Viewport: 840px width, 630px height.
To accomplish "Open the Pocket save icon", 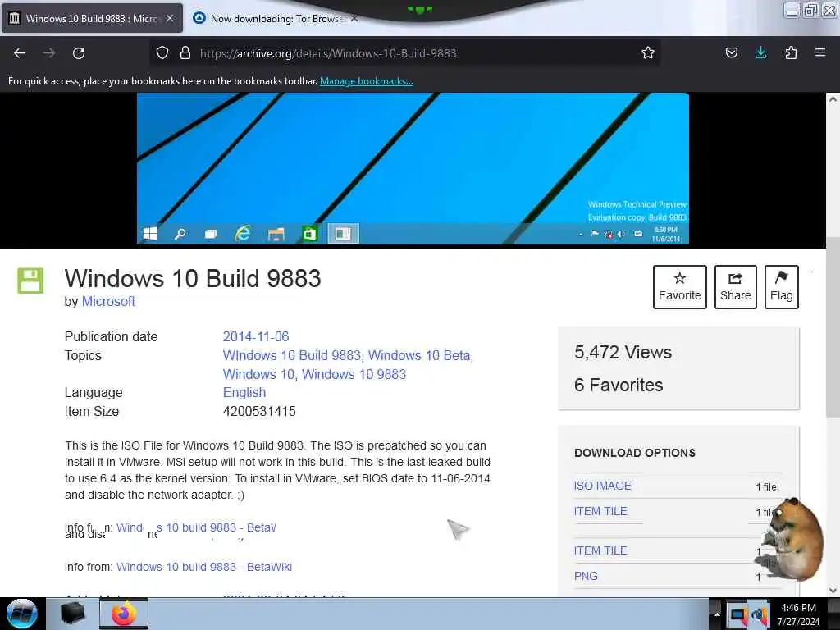I will [731, 52].
